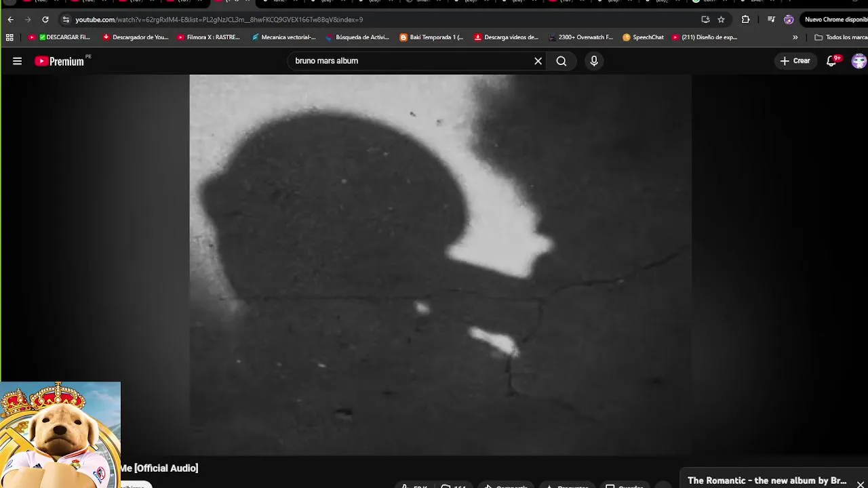Viewport: 868px width, 488px height.
Task: Click the Nuevo Chrome disponible button
Action: pos(835,20)
